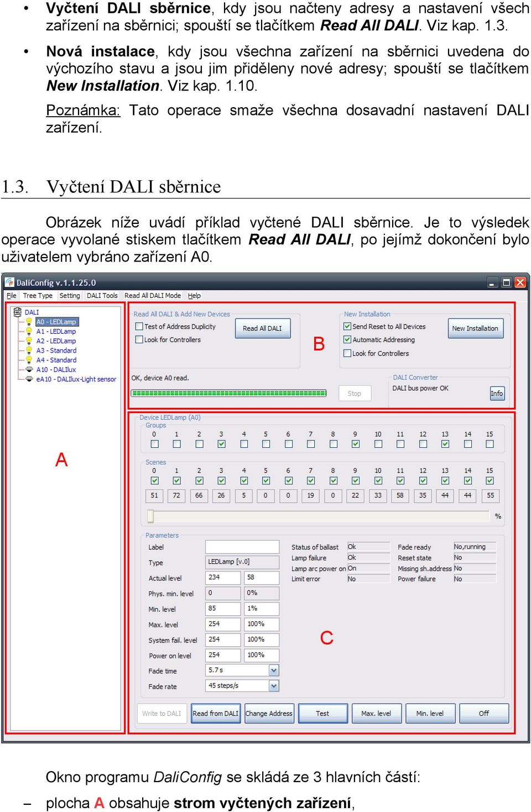Image resolution: width=531 pixels, height=812 pixels.
Task: Click the Scene 0 value field 51
Action: tap(154, 496)
